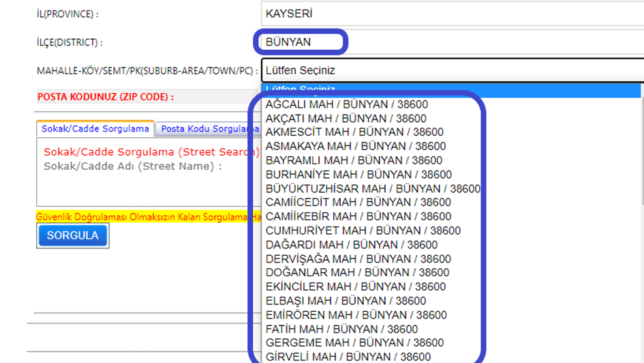The width and height of the screenshot is (644, 363).
Task: Choose AKÇATI MAH / BÜNYAN option
Action: pos(346,119)
